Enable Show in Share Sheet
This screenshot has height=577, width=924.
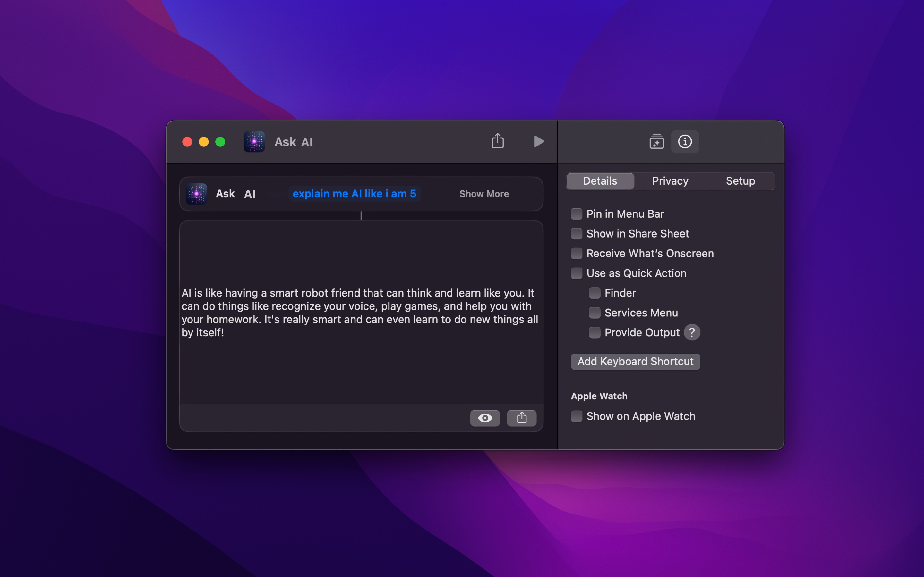(x=577, y=234)
